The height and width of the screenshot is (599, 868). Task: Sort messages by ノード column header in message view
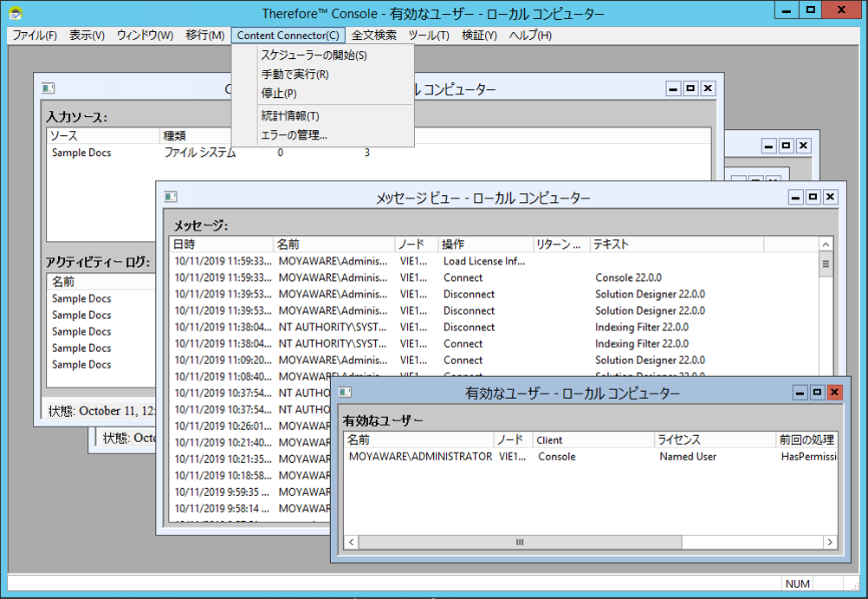click(417, 244)
